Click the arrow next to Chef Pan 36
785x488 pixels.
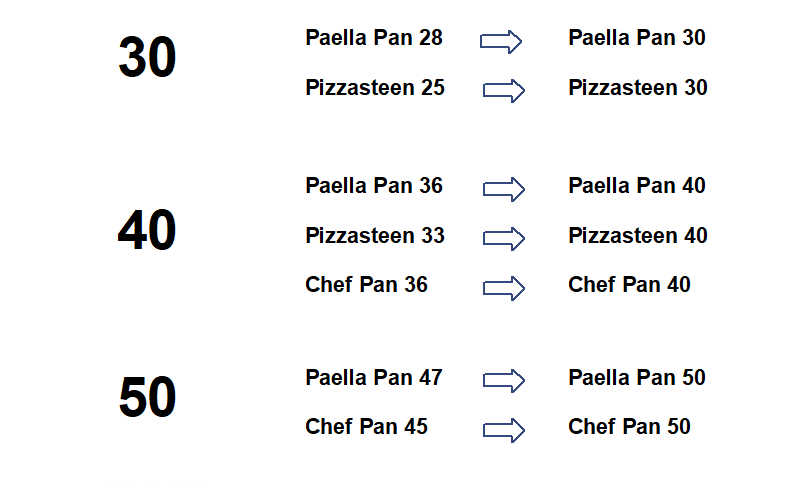pos(504,288)
